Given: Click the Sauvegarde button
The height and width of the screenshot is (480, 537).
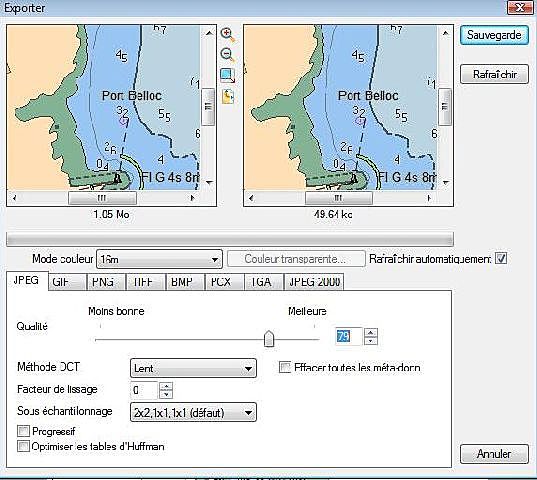Looking at the screenshot, I should pyautogui.click(x=494, y=35).
